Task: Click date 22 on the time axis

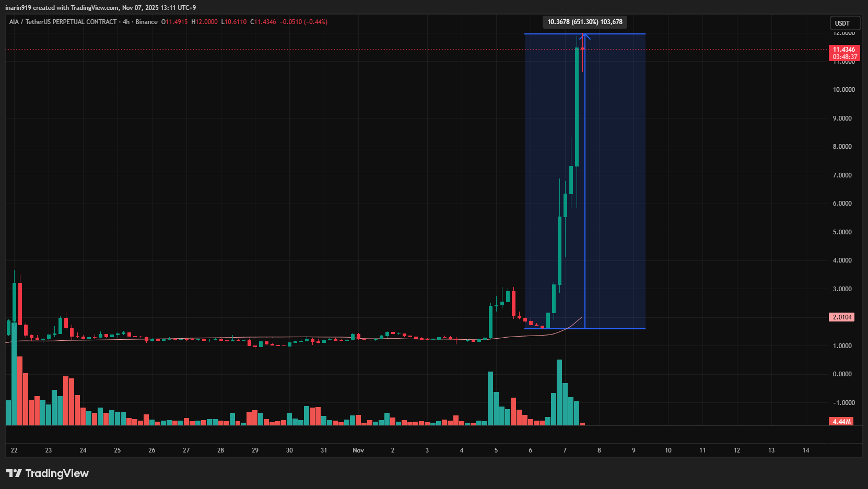Action: coord(14,450)
